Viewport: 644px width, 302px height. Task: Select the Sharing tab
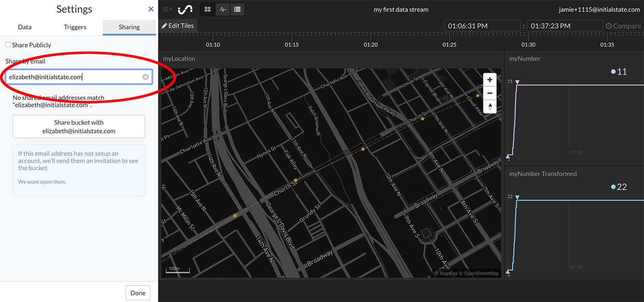[129, 27]
